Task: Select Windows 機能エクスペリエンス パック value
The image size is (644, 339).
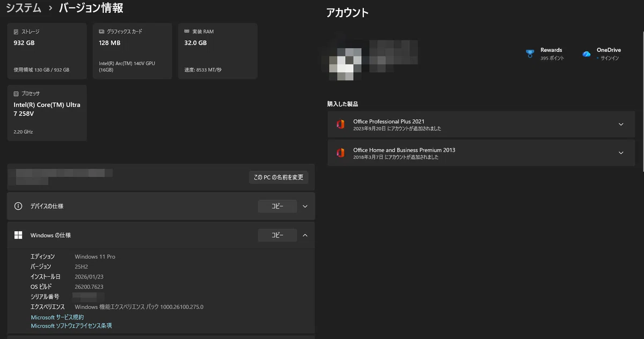Action: point(139,307)
